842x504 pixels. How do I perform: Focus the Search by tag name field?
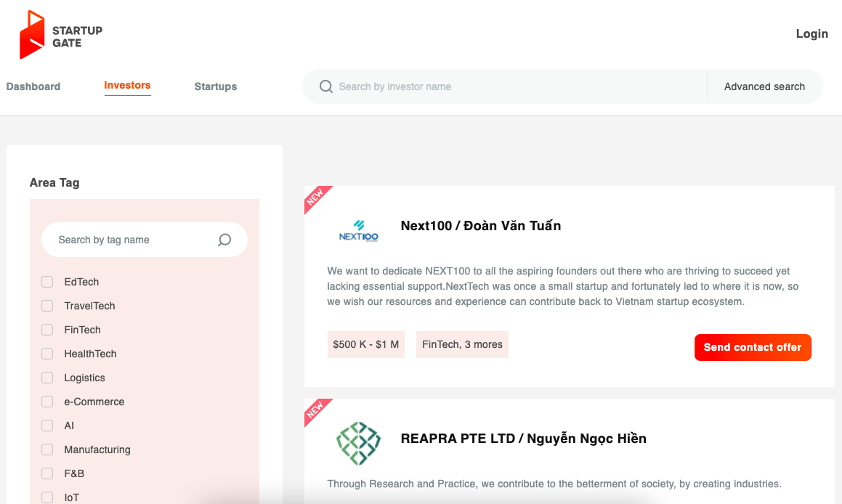[x=145, y=240]
